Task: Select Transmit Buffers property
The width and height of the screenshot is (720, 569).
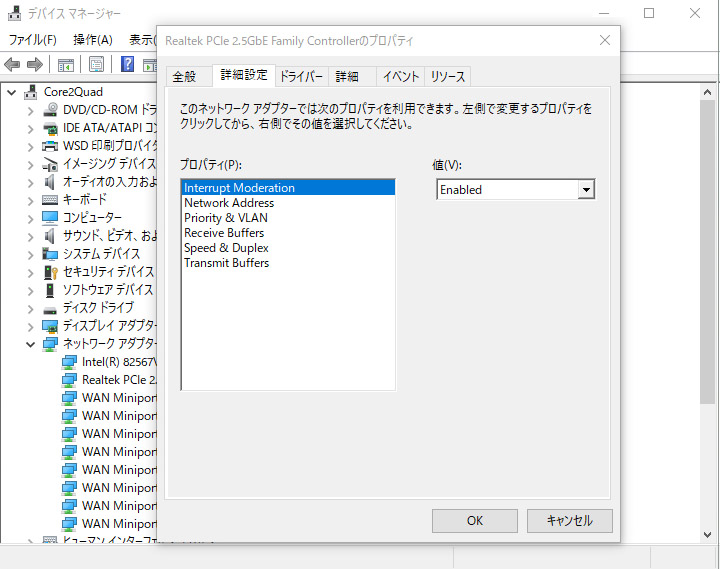Action: (288, 263)
